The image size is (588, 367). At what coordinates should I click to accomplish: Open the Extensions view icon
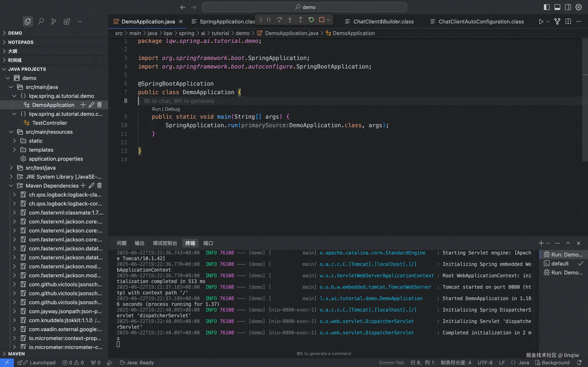click(67, 21)
